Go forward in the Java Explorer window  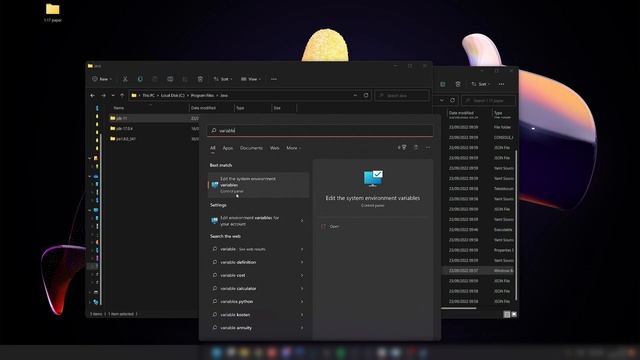tap(103, 95)
